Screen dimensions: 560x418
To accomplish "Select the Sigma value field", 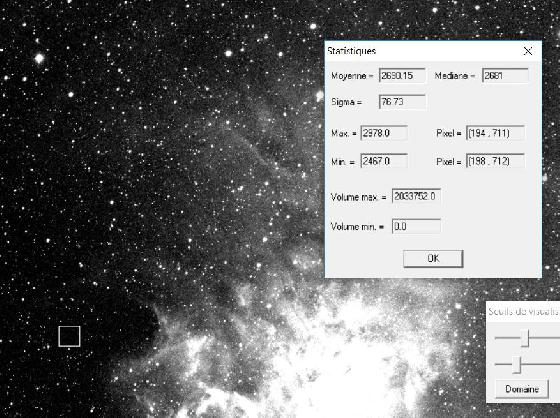I will (402, 102).
